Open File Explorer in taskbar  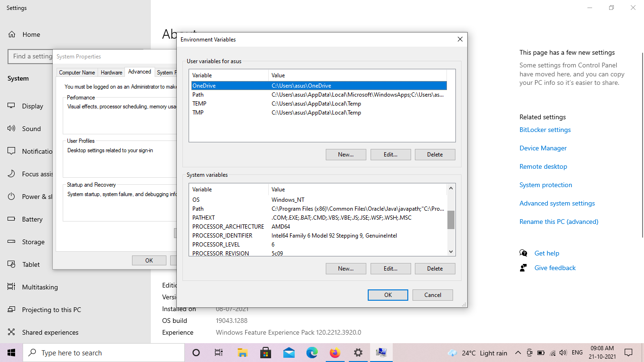242,353
